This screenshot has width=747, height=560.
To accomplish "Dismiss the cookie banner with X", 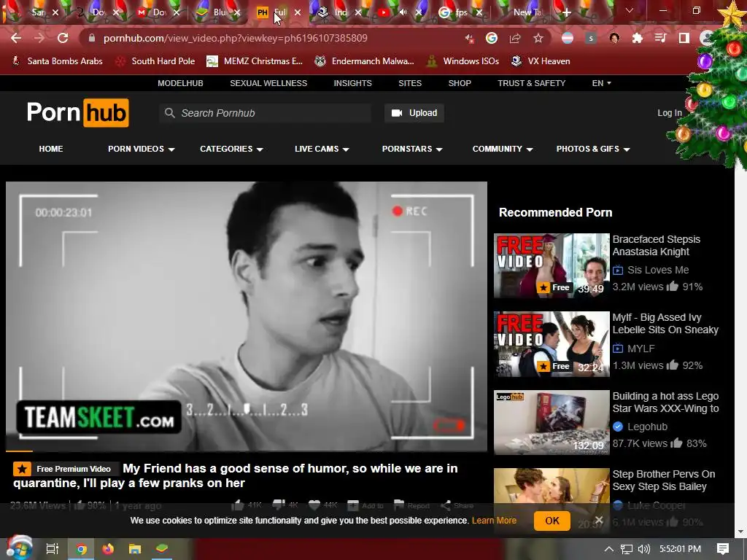I will [599, 520].
